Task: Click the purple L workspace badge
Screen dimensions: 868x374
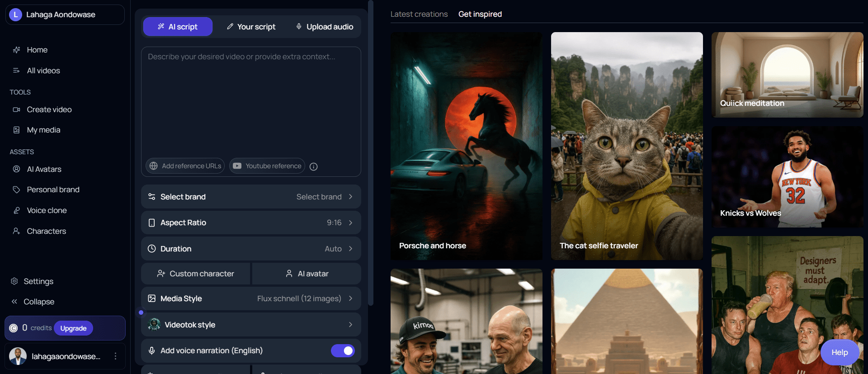Action: pyautogui.click(x=15, y=14)
